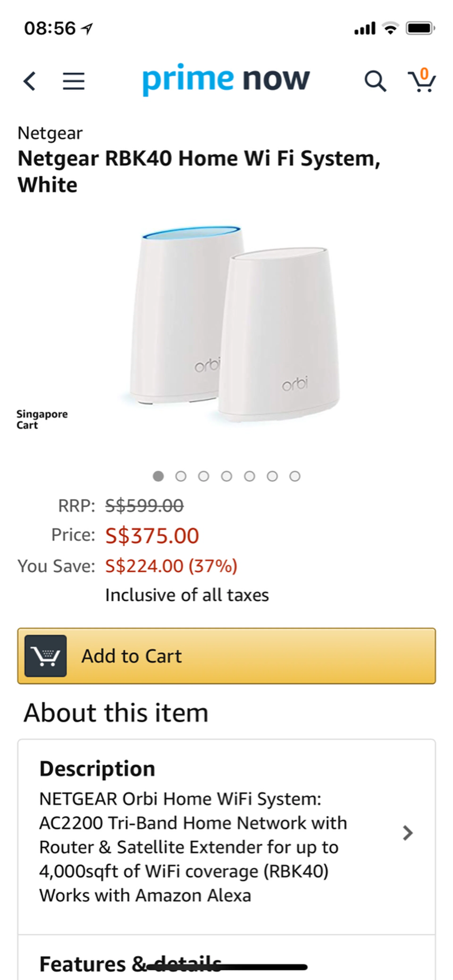Expand the Description chevron arrow
The width and height of the screenshot is (453, 980).
[x=408, y=833]
